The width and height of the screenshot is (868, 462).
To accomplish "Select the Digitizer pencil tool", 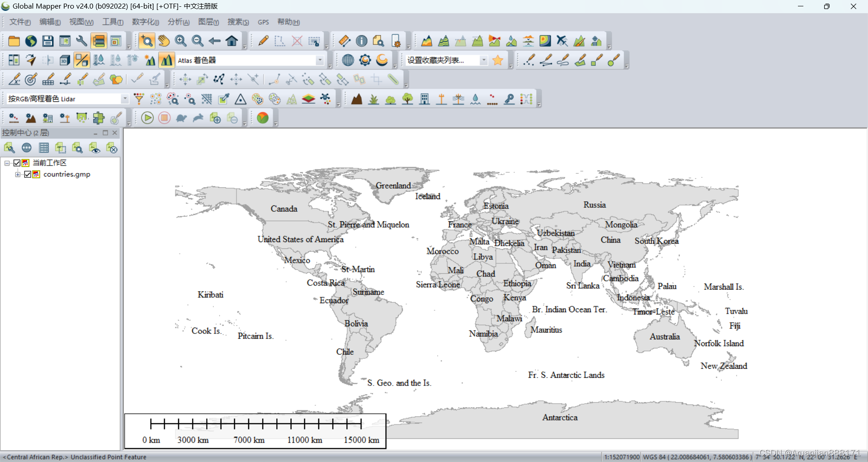I will (263, 41).
